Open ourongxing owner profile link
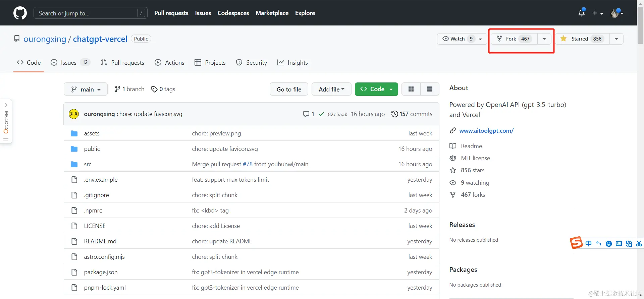Viewport: 644px width, 299px height. tap(45, 39)
